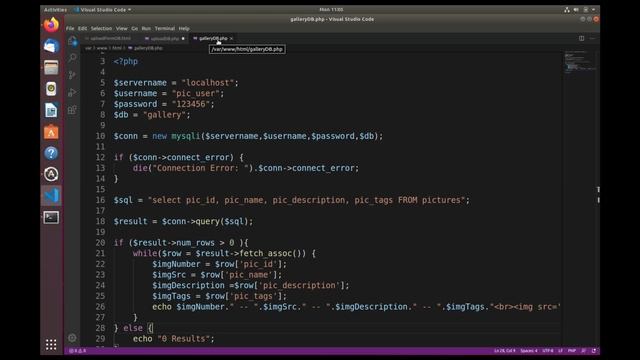The width and height of the screenshot is (640, 360).
Task: Open the Visual Studio Code app menu dropdown
Action: 102,9
